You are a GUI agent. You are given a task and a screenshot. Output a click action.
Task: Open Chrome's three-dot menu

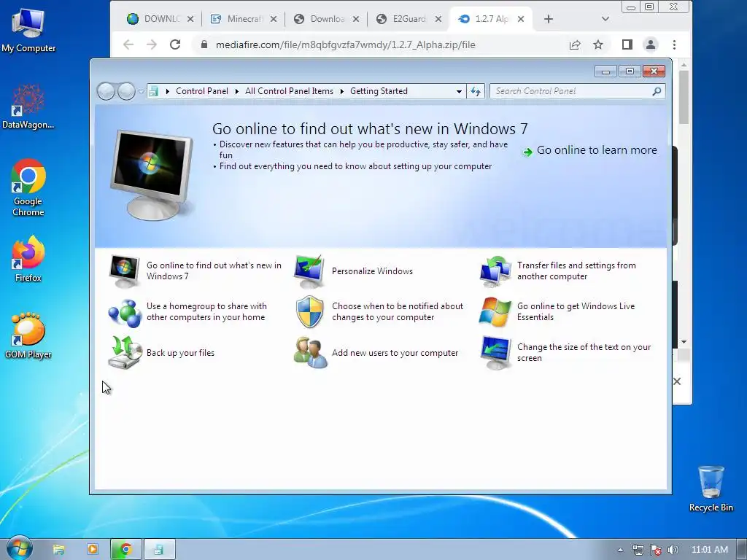(674, 44)
